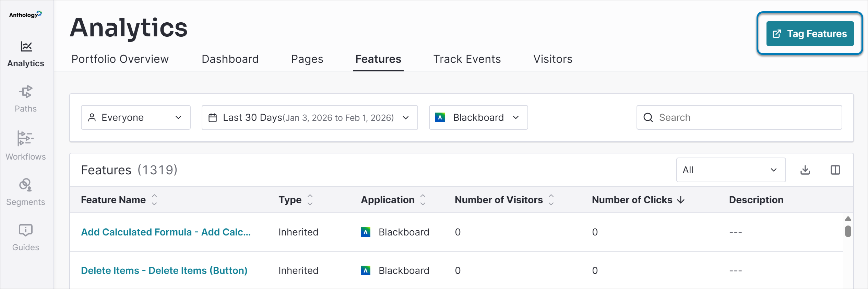The image size is (868, 289).
Task: Open Guides from the sidebar
Action: pyautogui.click(x=26, y=237)
